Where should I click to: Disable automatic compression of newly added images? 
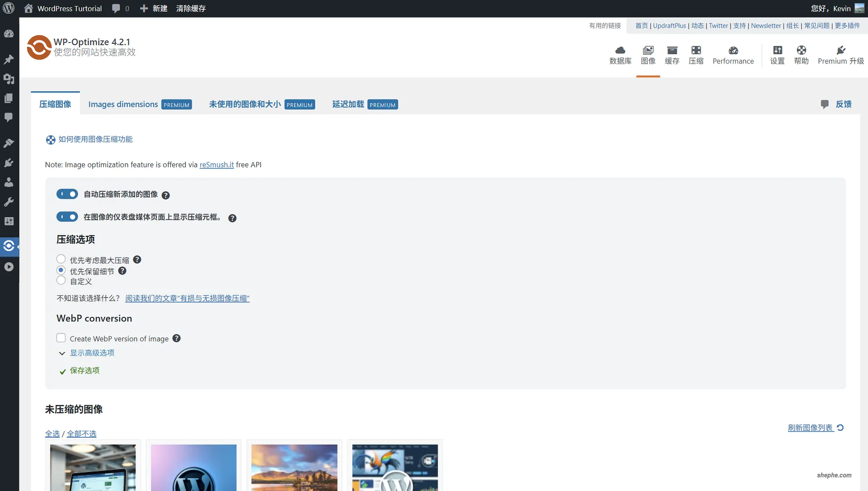[x=67, y=194]
